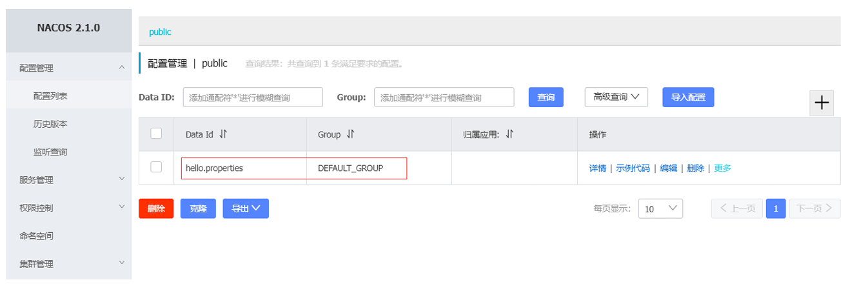Open 监听查询 in the sidebar
This screenshot has height=293, width=868.
click(50, 152)
